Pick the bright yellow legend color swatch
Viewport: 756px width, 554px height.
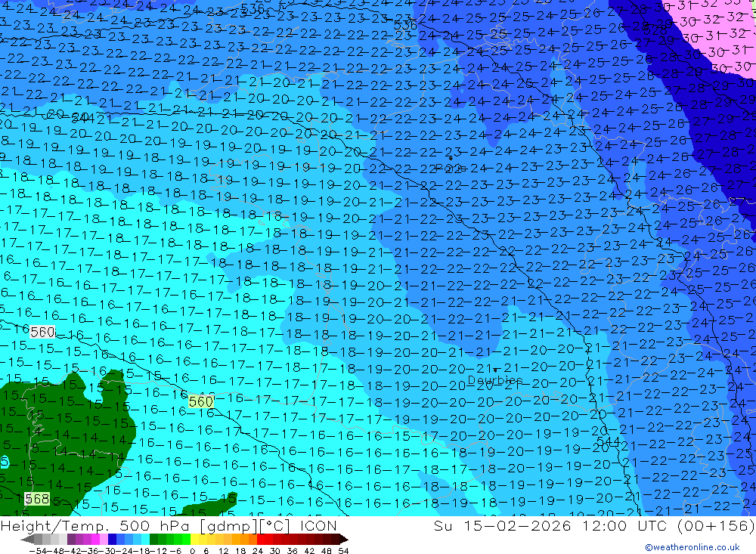click(x=194, y=540)
